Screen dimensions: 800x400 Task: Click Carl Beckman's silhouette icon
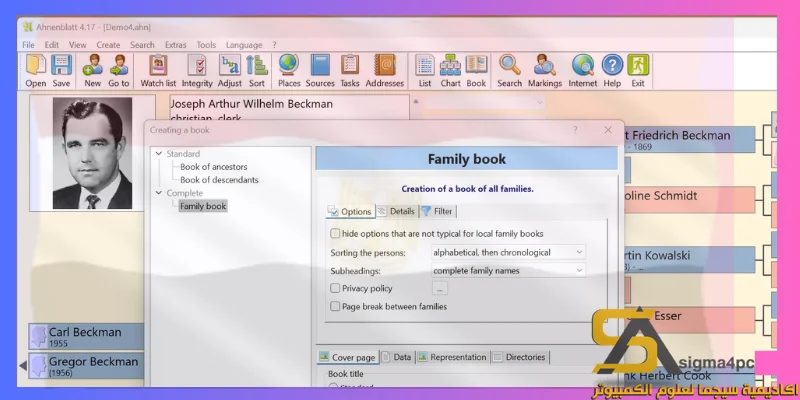click(38, 336)
